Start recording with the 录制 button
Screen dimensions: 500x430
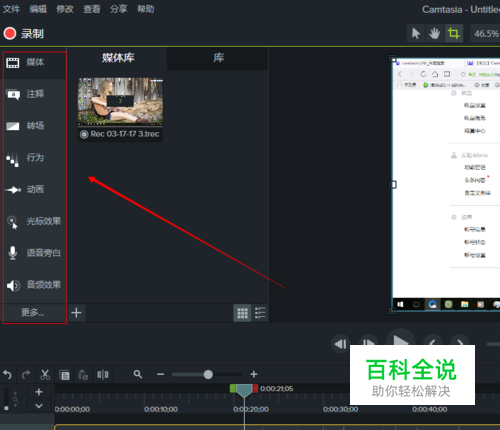click(24, 33)
